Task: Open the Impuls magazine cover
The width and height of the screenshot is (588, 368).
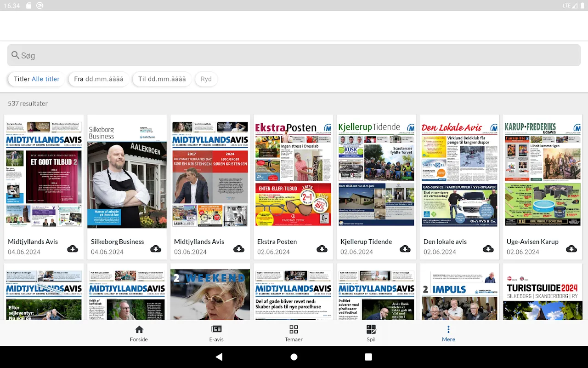Action: click(x=459, y=295)
